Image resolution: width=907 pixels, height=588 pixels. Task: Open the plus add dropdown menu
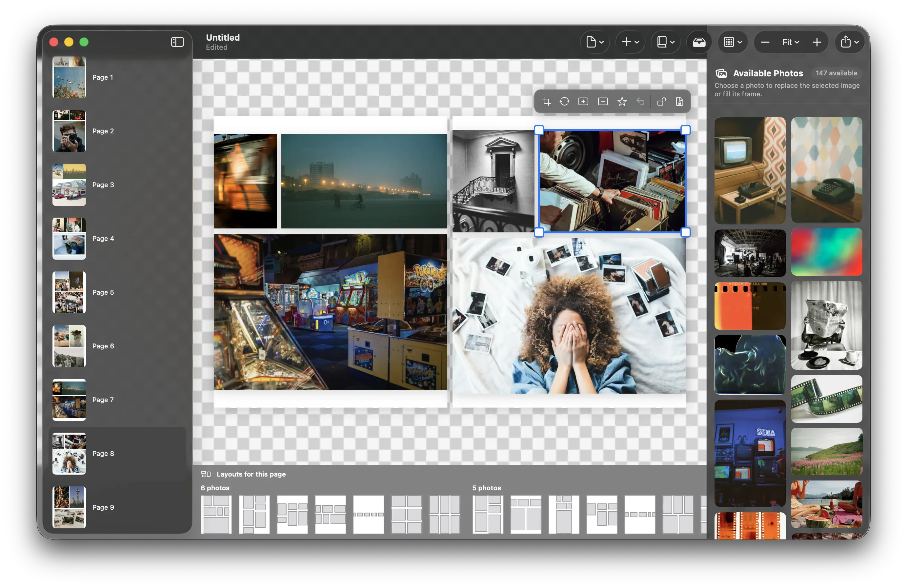[x=630, y=42]
